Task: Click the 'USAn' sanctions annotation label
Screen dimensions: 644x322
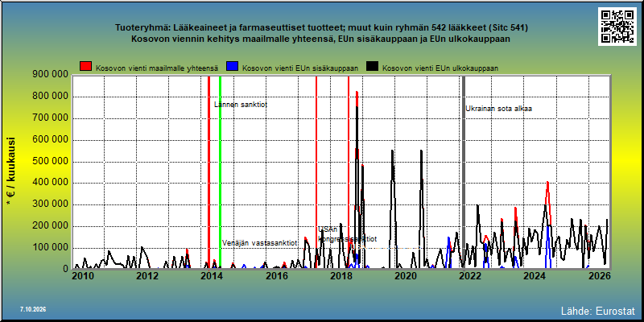Action: point(328,229)
